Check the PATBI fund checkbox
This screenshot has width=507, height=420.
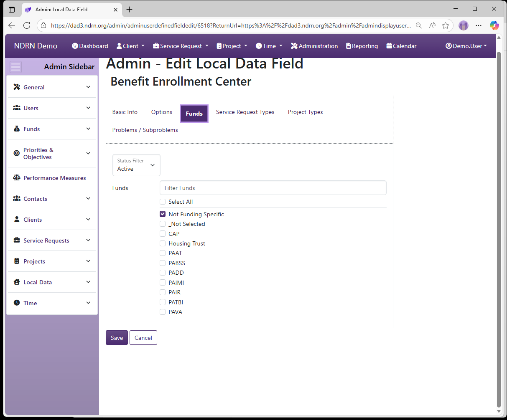pyautogui.click(x=163, y=302)
